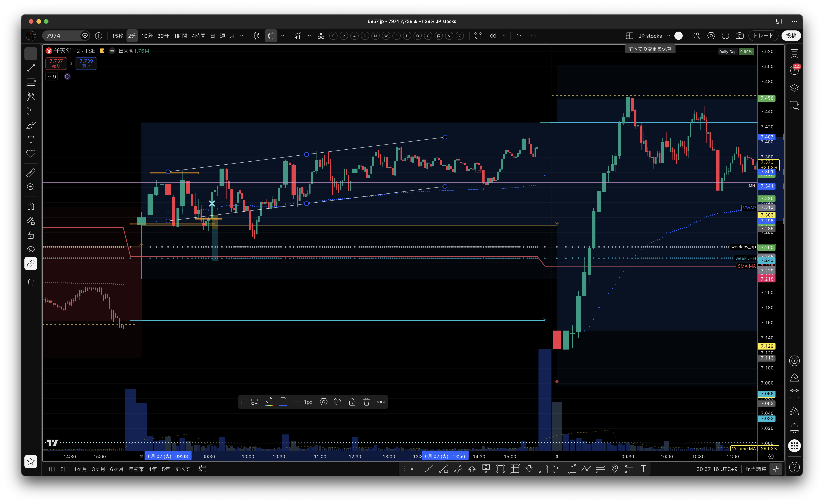824x504 pixels.
Task: Delete selected drawing via floating toolbar trash
Action: (367, 402)
